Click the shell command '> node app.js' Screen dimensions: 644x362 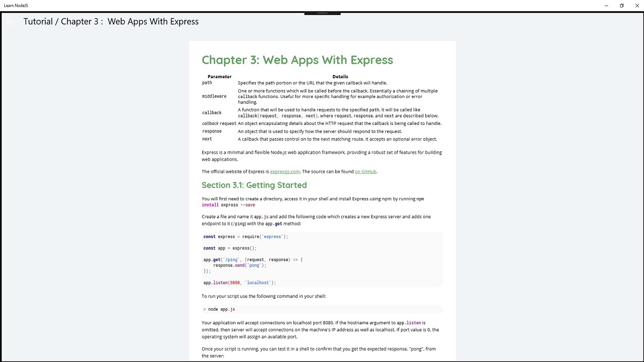(219, 309)
